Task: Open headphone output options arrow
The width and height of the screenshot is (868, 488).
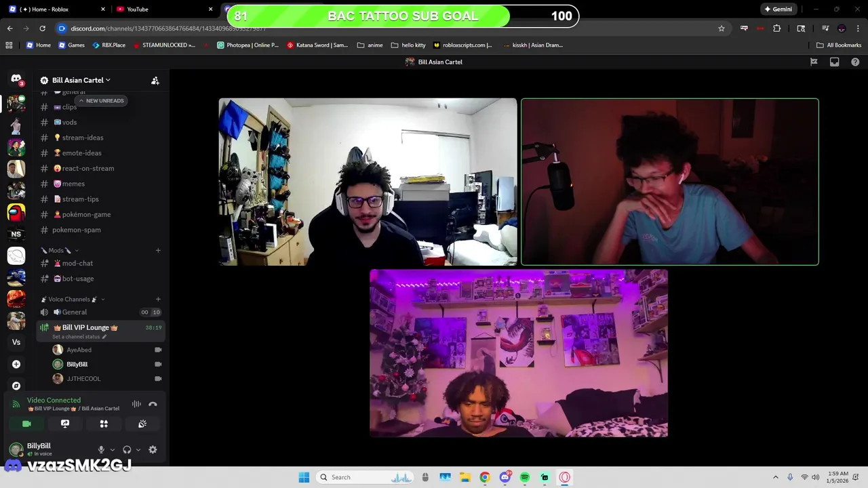Action: point(138,449)
